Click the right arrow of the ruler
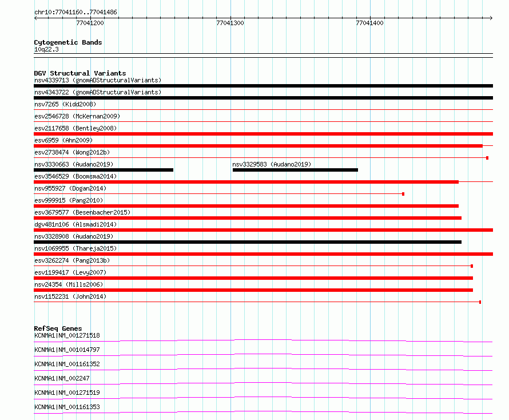 tap(491, 18)
